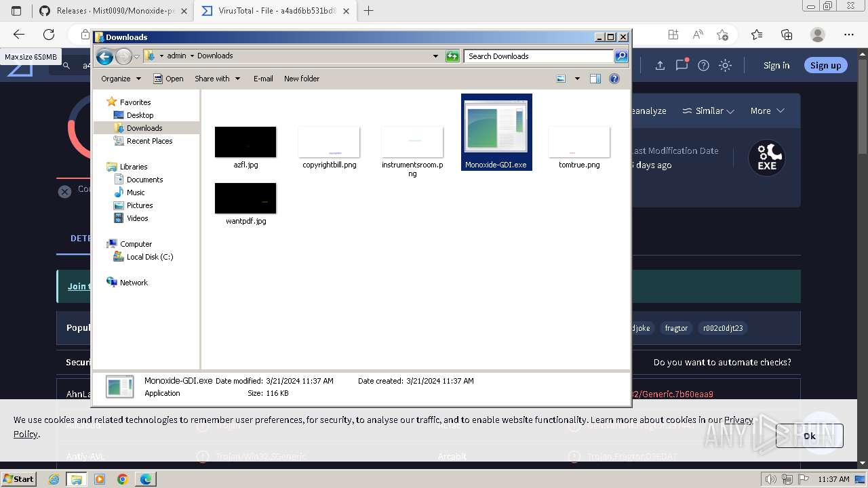The height and width of the screenshot is (488, 868).
Task: Click the Windows Start button
Action: point(18,479)
